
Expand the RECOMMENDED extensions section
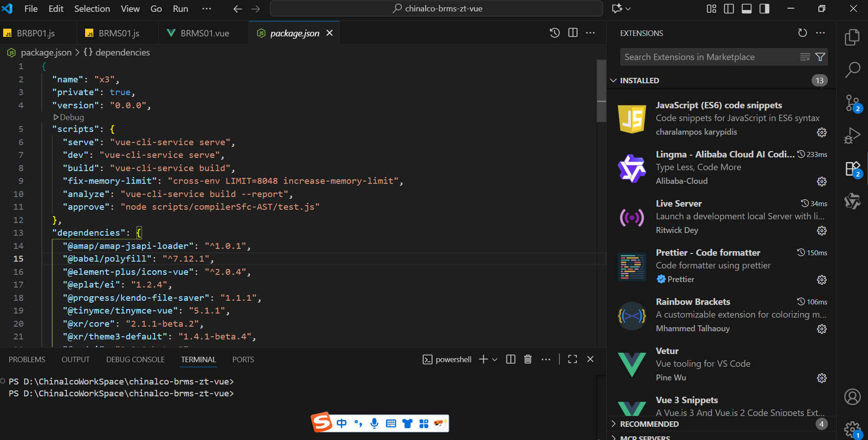(649, 424)
